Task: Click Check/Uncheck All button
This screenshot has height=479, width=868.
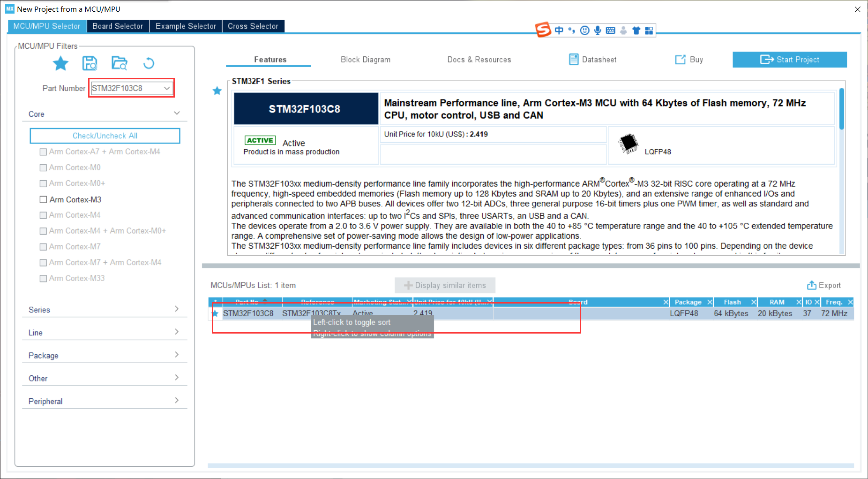Action: [x=105, y=136]
